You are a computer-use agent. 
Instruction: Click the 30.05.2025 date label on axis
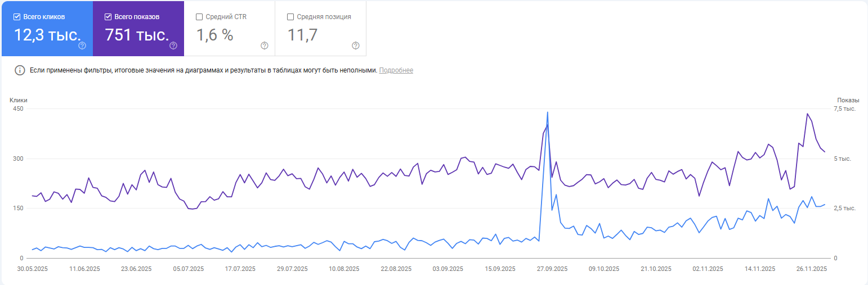tap(32, 269)
